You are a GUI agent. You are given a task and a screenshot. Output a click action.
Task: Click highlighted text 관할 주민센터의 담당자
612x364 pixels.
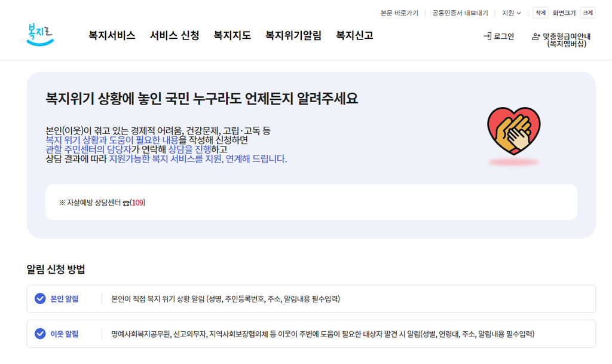point(88,149)
